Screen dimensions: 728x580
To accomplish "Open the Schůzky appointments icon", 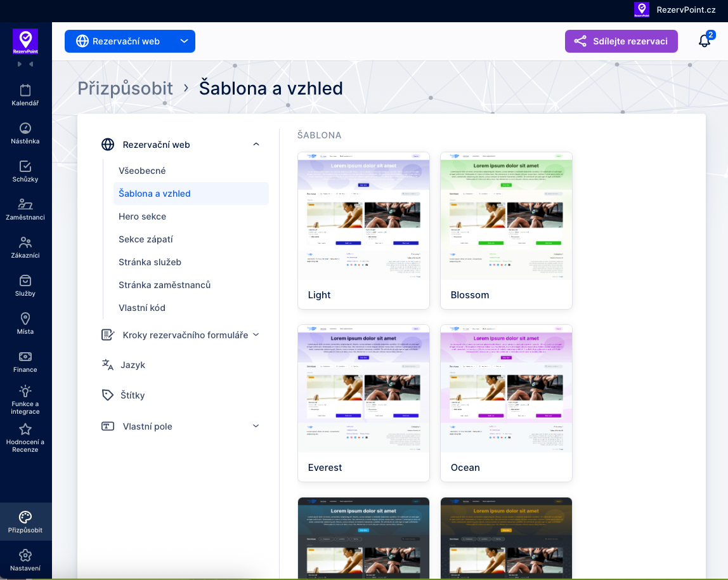I will 25,166.
